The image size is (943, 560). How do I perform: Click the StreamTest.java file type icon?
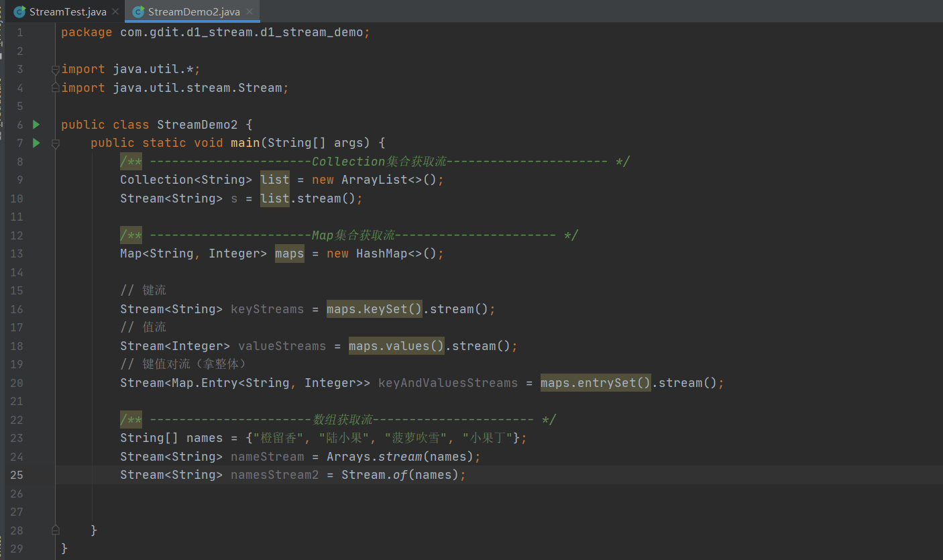click(19, 12)
